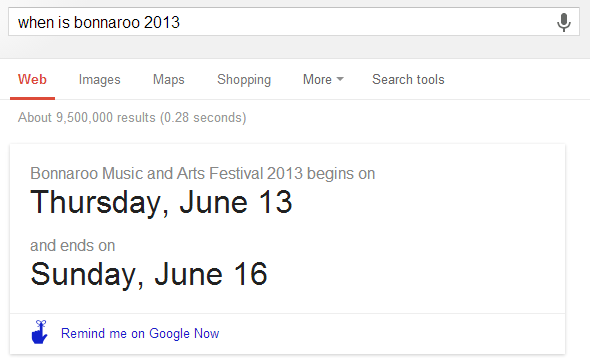The height and width of the screenshot is (360, 590).
Task: Switch to the Images tab
Action: 99,80
